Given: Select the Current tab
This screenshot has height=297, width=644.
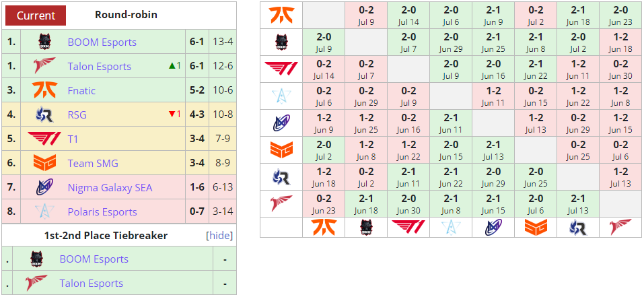Looking at the screenshot, I should coord(36,15).
